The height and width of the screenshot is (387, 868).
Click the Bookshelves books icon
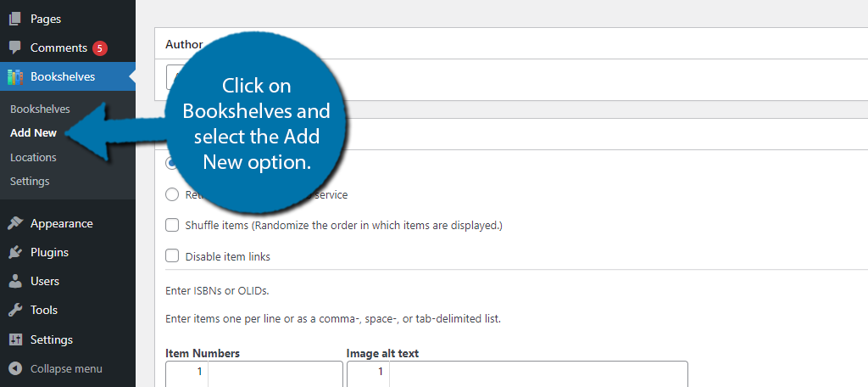(x=15, y=76)
